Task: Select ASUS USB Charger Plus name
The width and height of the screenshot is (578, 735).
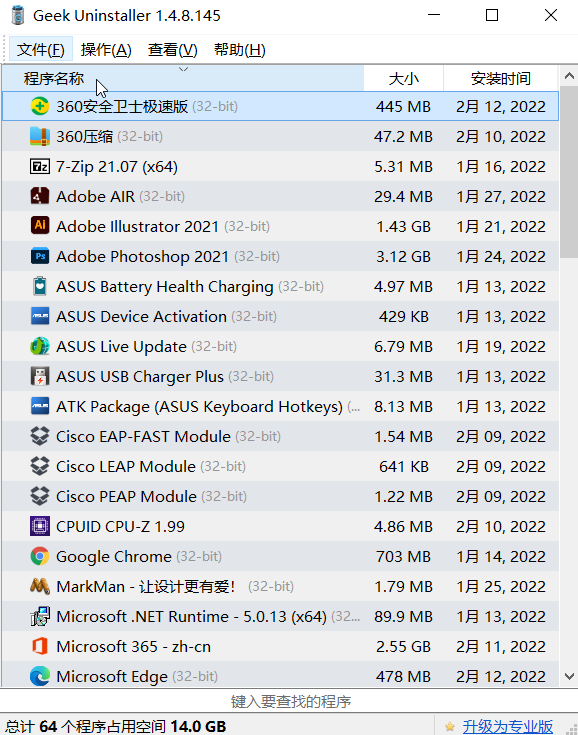Action: pyautogui.click(x=140, y=376)
